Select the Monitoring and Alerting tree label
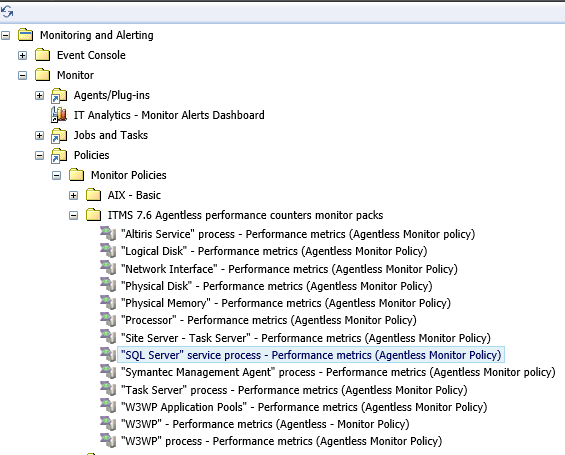Viewport: 565px width, 455px height. tap(97, 35)
